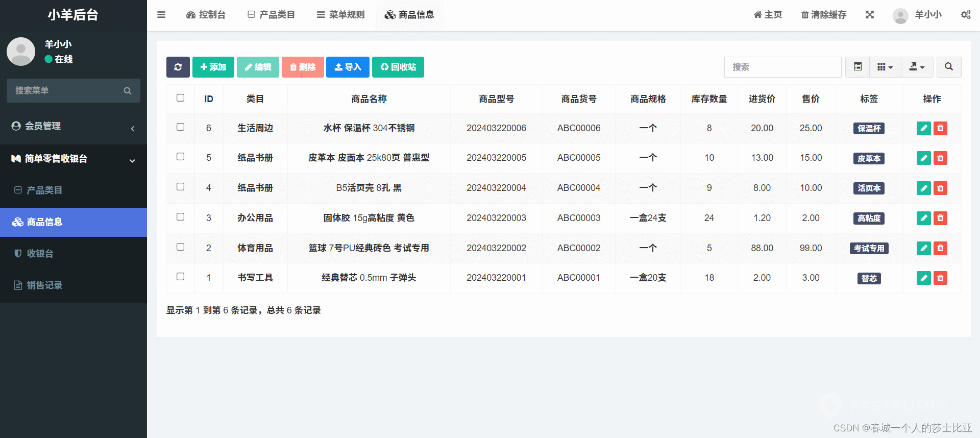Edit row 3 固体胶 with pencil icon
The image size is (980, 438).
pos(924,218)
